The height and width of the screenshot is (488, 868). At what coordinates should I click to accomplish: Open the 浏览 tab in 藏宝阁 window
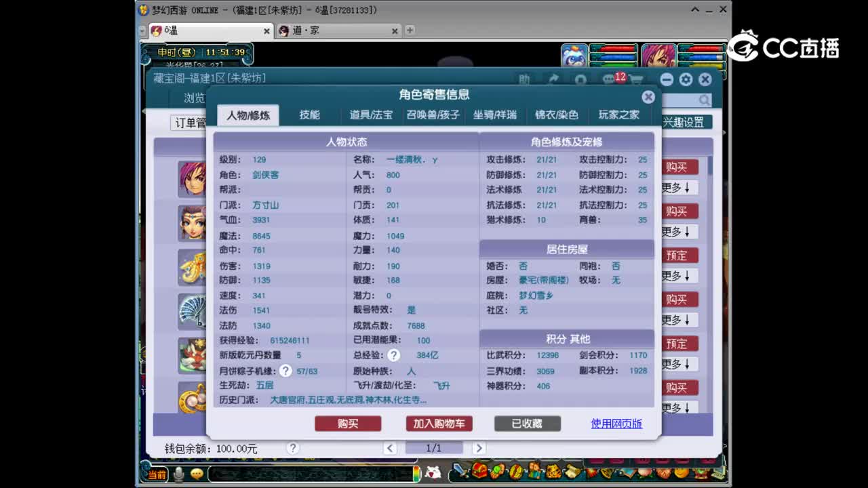pyautogui.click(x=194, y=98)
